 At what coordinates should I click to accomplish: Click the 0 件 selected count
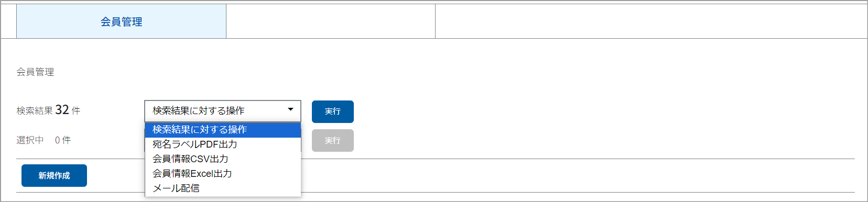click(x=63, y=140)
